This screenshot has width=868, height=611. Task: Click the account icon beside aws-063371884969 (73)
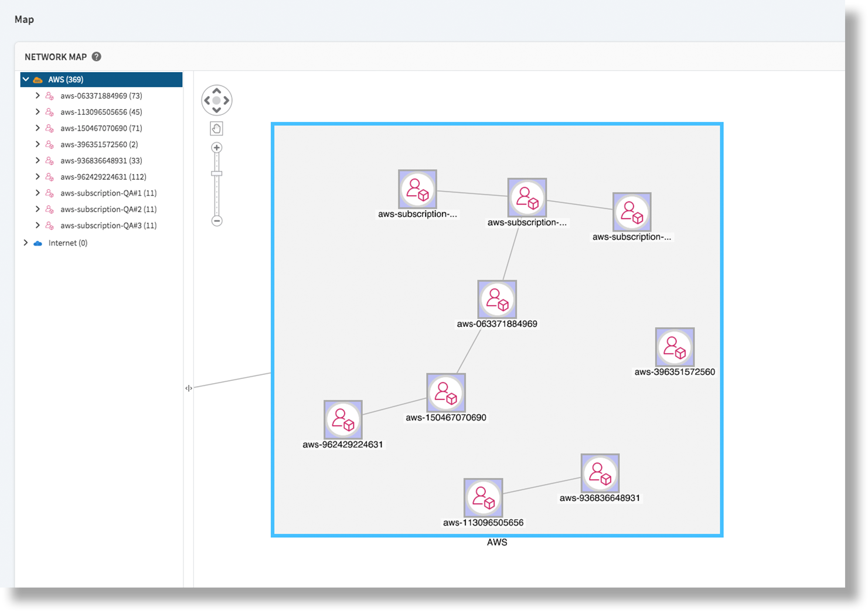tap(50, 96)
